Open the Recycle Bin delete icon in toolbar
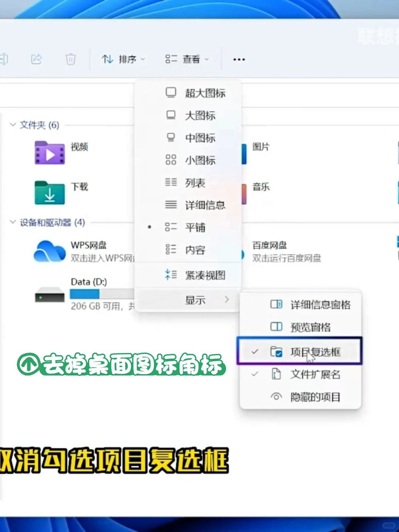This screenshot has height=532, width=399. (70, 59)
